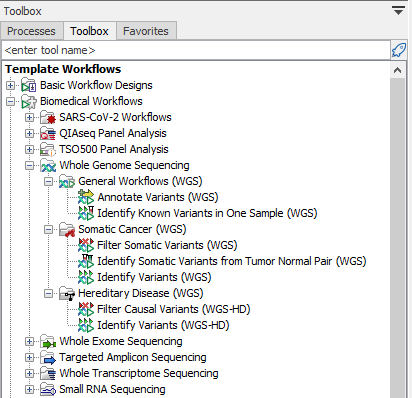Image resolution: width=412 pixels, height=398 pixels.
Task: Select Targeted Amplicon Sequencing label
Action: 133,357
